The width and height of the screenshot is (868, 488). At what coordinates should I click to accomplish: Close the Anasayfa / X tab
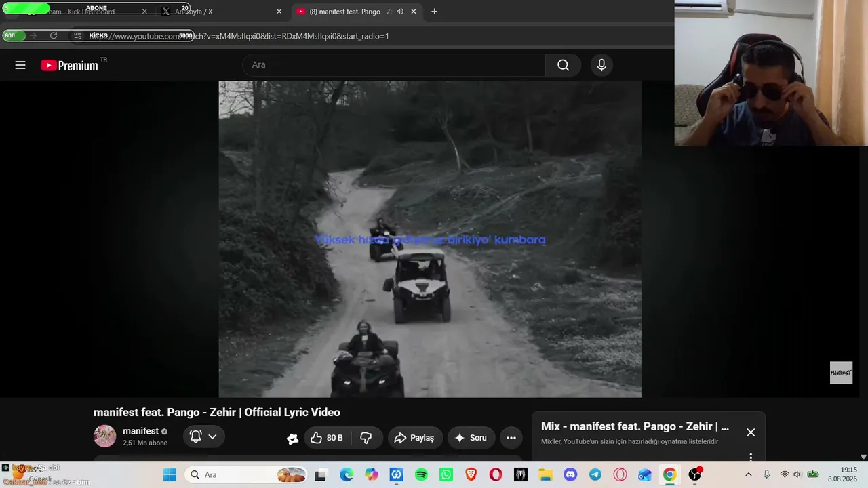[x=279, y=12]
